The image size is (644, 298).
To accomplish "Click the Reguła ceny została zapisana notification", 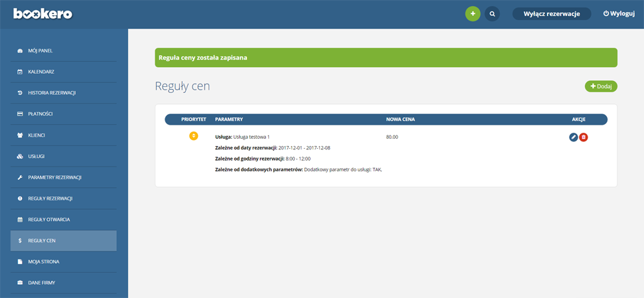I will coord(386,58).
